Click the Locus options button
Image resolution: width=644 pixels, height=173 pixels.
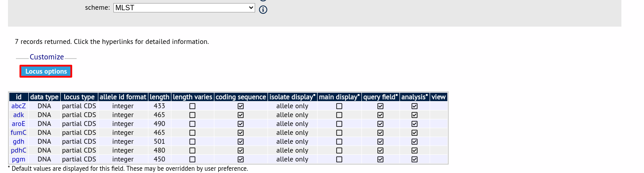click(x=46, y=71)
